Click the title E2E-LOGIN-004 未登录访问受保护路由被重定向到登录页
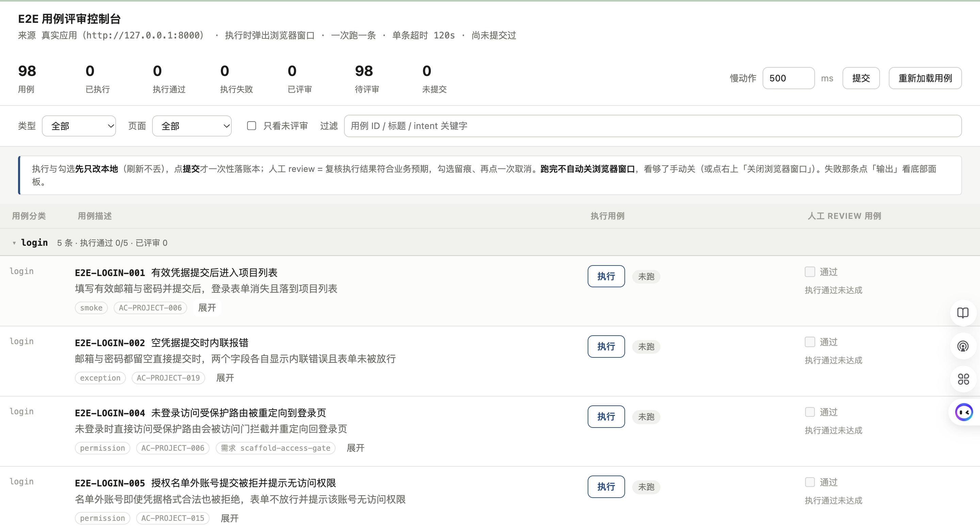 click(x=200, y=413)
